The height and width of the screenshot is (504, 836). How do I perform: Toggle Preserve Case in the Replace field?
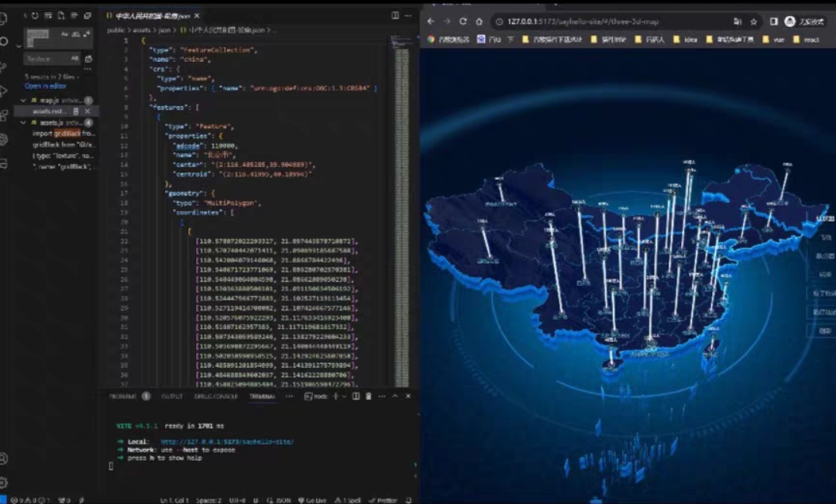pos(74,58)
